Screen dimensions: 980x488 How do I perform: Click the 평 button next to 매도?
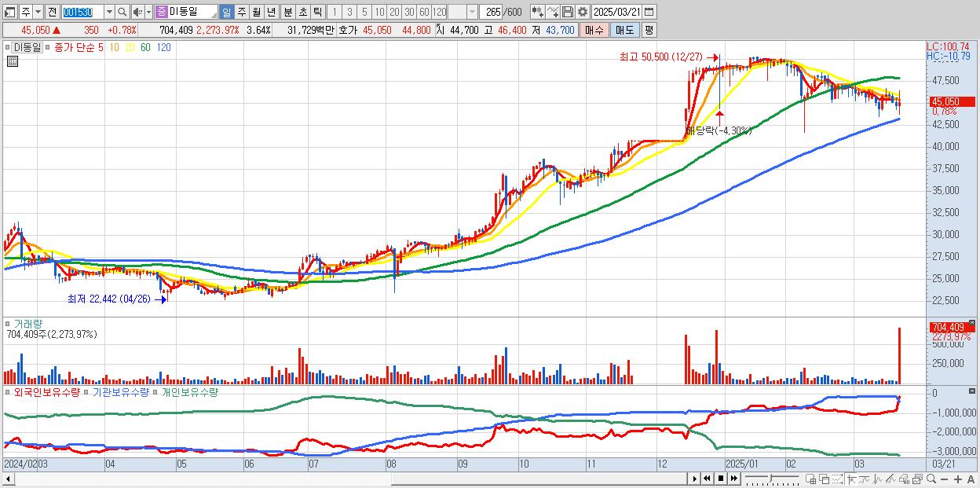[x=649, y=30]
